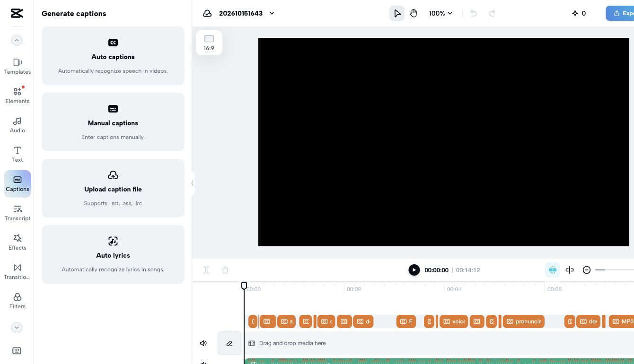Click the Delete trash icon in timeline toolbar
Viewport: 634px width, 364px height.
click(225, 270)
